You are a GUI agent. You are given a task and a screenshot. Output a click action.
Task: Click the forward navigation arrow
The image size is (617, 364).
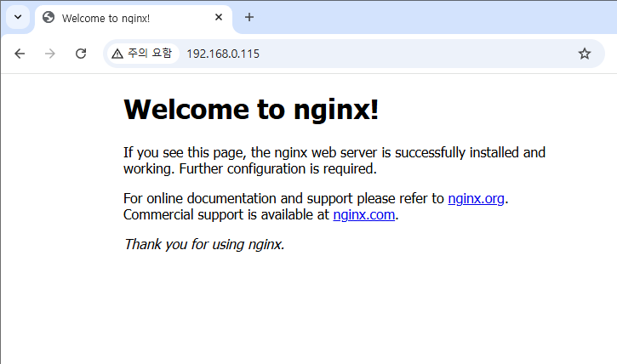point(50,54)
